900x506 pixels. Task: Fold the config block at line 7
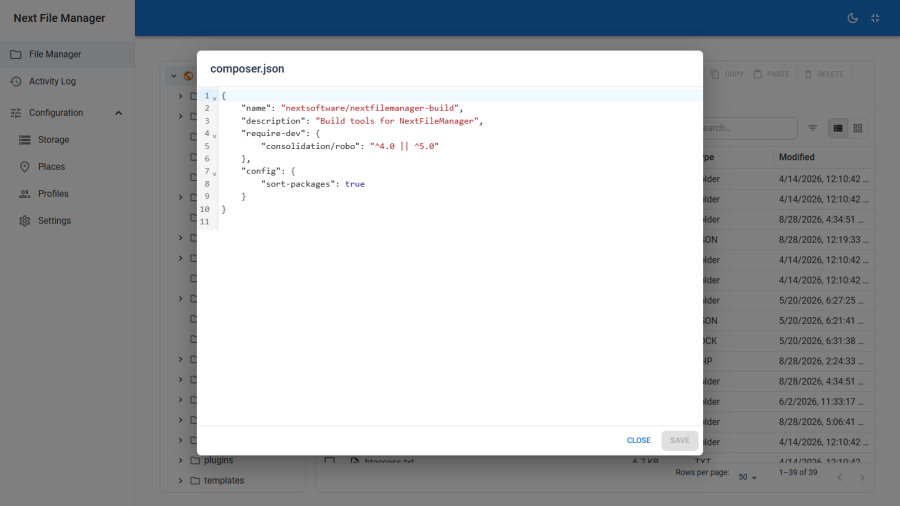pos(215,173)
